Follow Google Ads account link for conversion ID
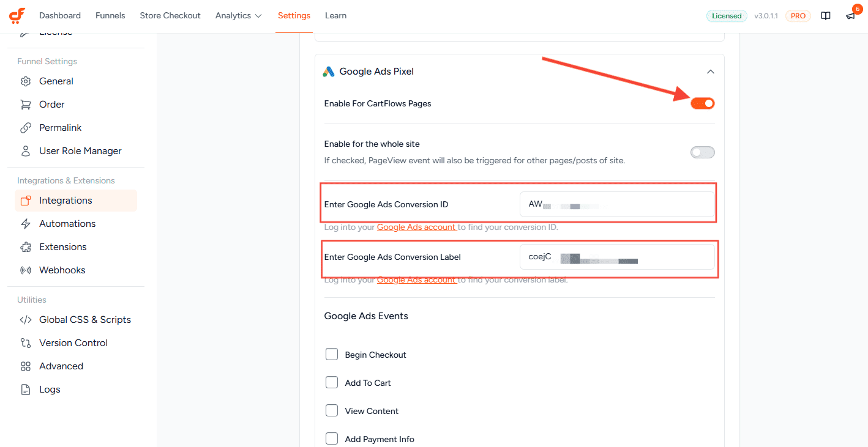 416,227
